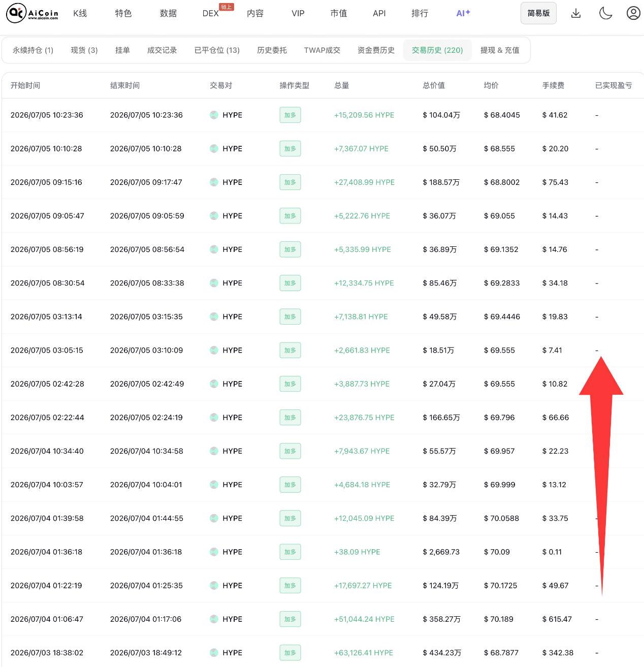Viewport: 644px width, 667px height.
Task: Click the 简易版 button
Action: pyautogui.click(x=538, y=13)
